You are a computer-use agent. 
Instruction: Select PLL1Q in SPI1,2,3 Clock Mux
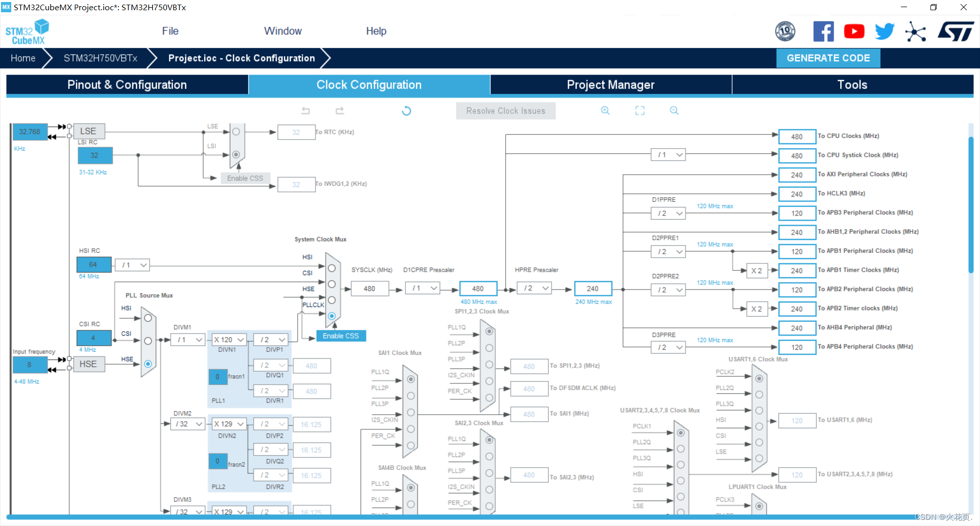[x=489, y=331]
